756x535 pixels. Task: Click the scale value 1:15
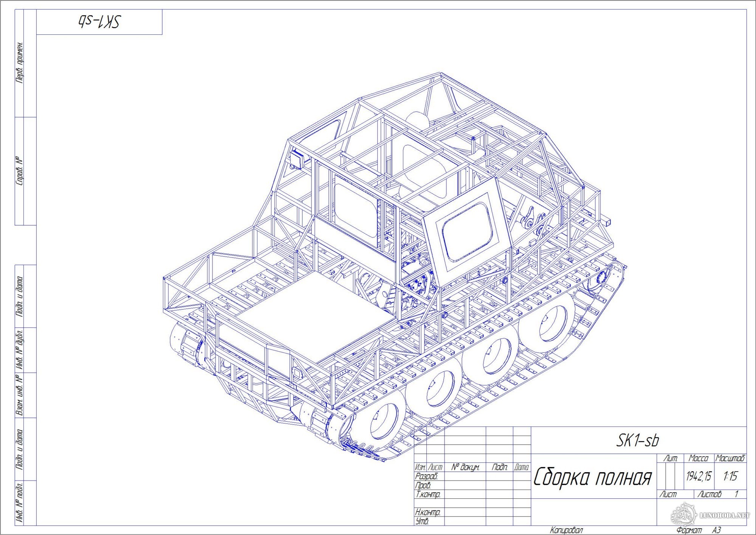[x=730, y=476]
